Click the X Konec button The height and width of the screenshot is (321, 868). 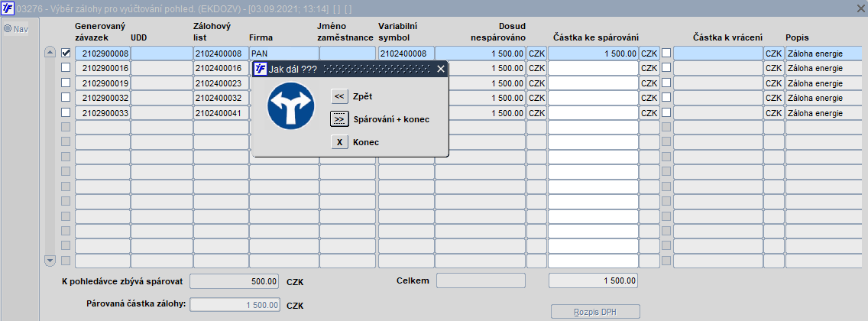coord(339,142)
